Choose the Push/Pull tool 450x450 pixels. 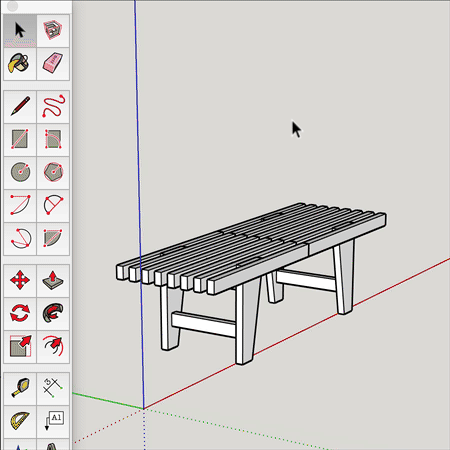pos(53,280)
